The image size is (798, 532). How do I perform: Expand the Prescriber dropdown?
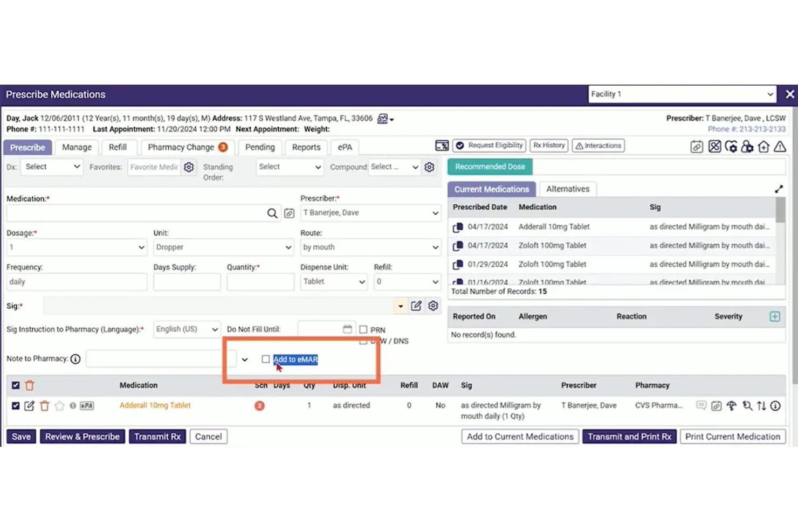(370, 213)
